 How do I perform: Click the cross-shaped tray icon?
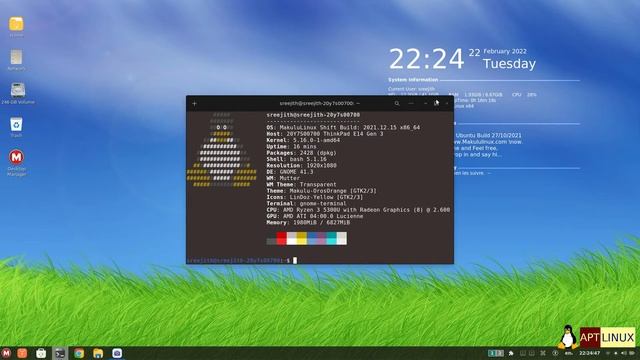click(543, 353)
